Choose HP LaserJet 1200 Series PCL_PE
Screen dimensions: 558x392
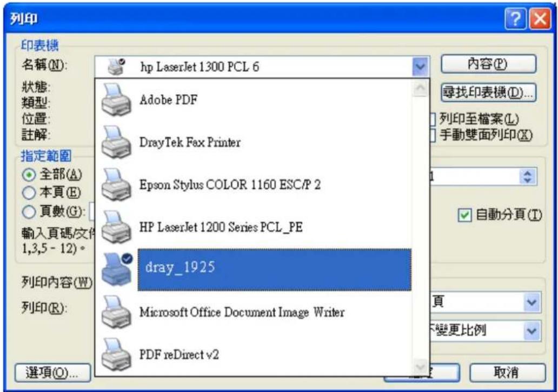(x=254, y=227)
